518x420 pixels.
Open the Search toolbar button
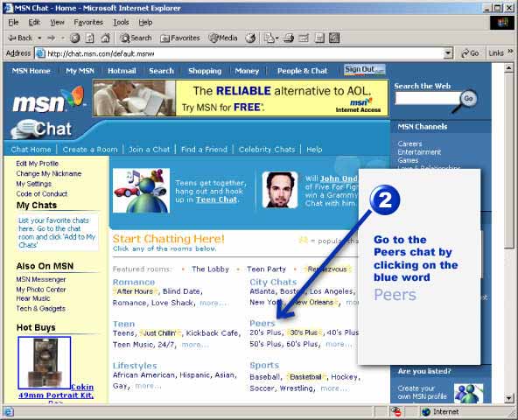tap(136, 38)
